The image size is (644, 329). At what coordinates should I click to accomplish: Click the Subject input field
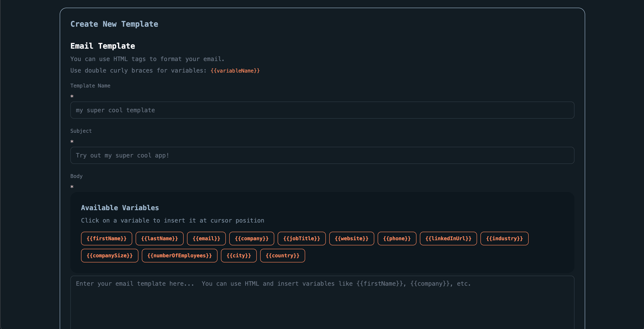[x=322, y=155]
